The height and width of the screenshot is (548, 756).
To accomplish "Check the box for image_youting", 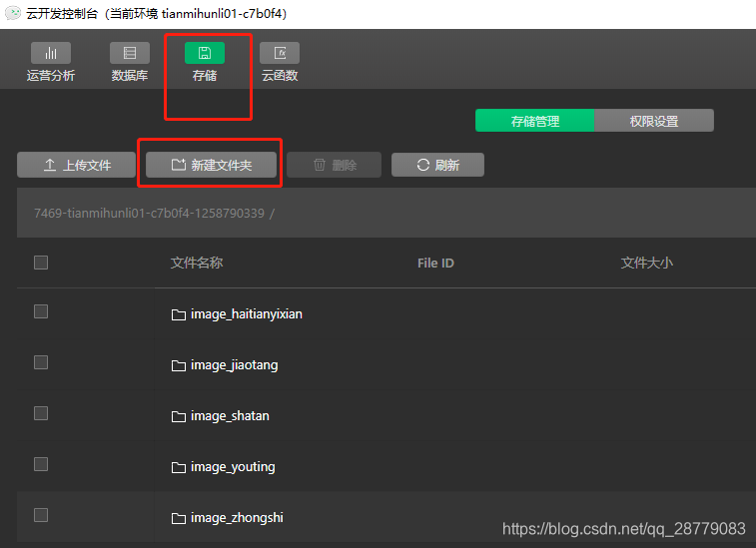I will [x=41, y=464].
